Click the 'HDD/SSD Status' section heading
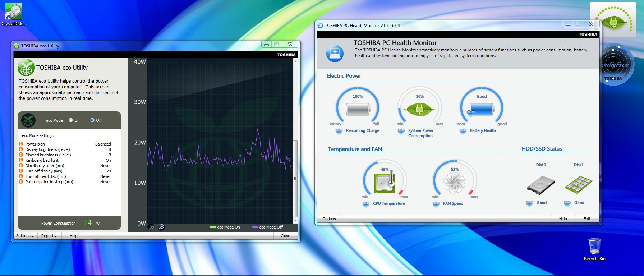644x276 pixels. [x=542, y=149]
